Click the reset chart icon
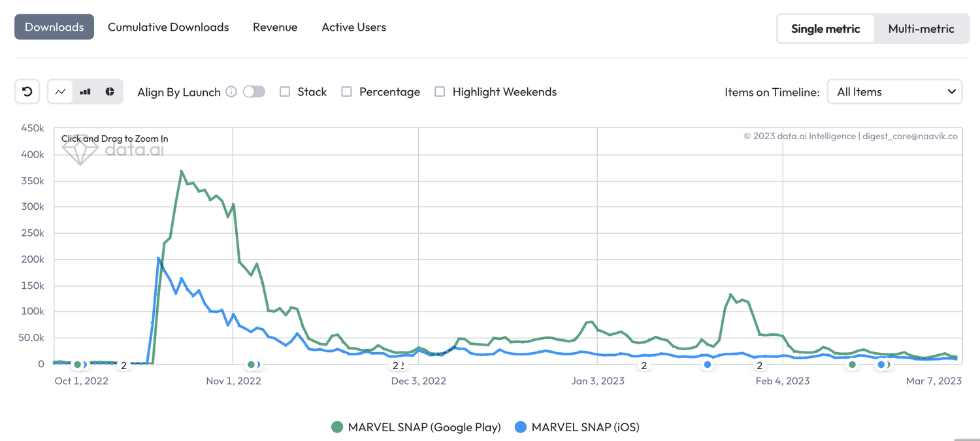The height and width of the screenshot is (441, 980). point(27,91)
